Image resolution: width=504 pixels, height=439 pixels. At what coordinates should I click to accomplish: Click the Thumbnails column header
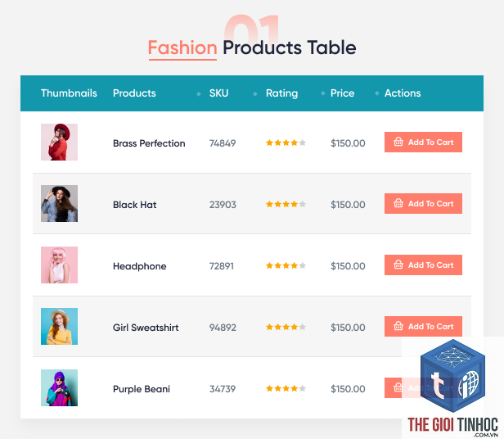(x=69, y=93)
